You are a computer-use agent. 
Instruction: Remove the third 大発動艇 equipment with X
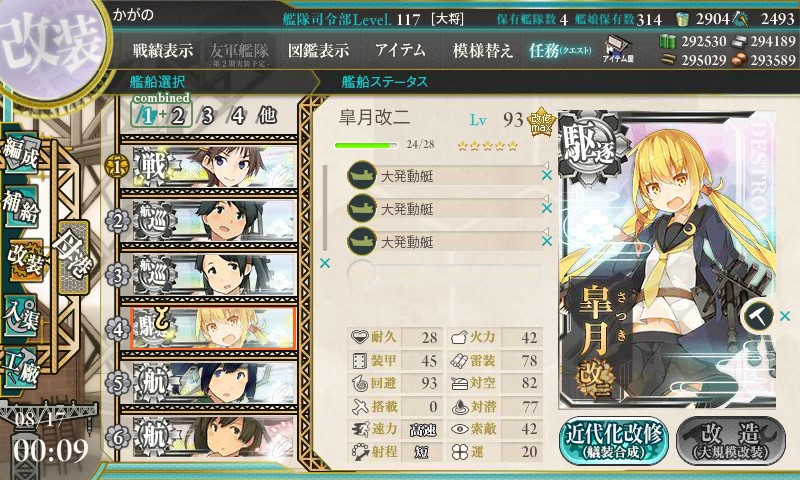pos(547,241)
